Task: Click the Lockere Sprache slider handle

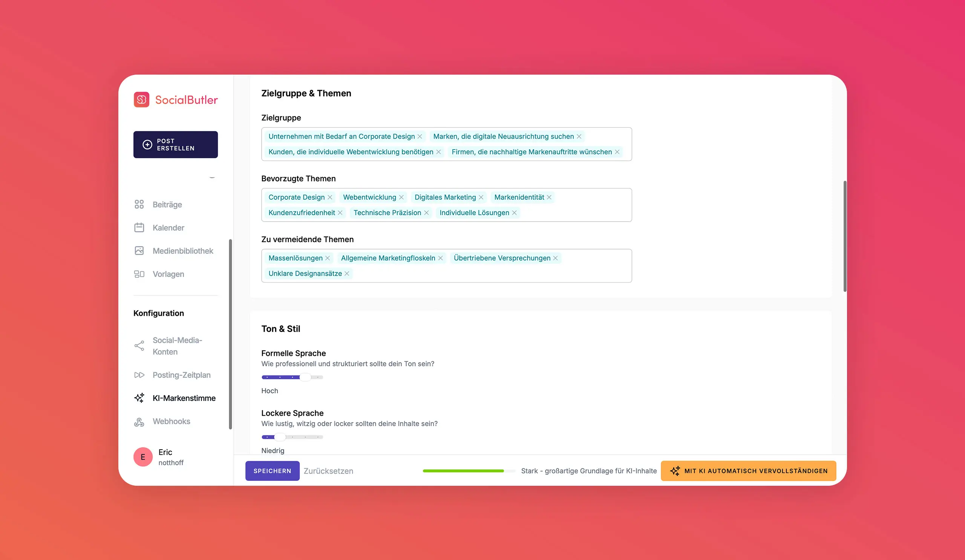Action: pos(280,437)
